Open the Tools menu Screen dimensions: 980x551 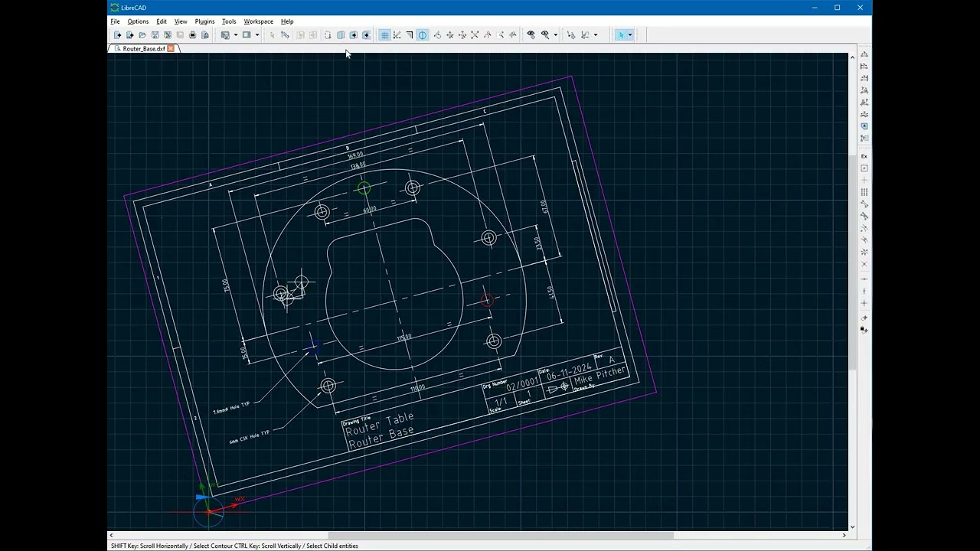[229, 21]
